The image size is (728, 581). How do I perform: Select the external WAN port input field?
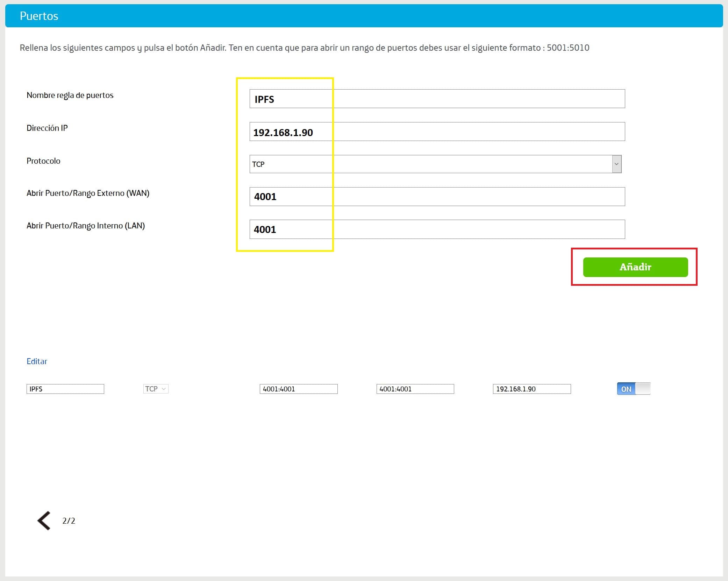[x=437, y=197]
